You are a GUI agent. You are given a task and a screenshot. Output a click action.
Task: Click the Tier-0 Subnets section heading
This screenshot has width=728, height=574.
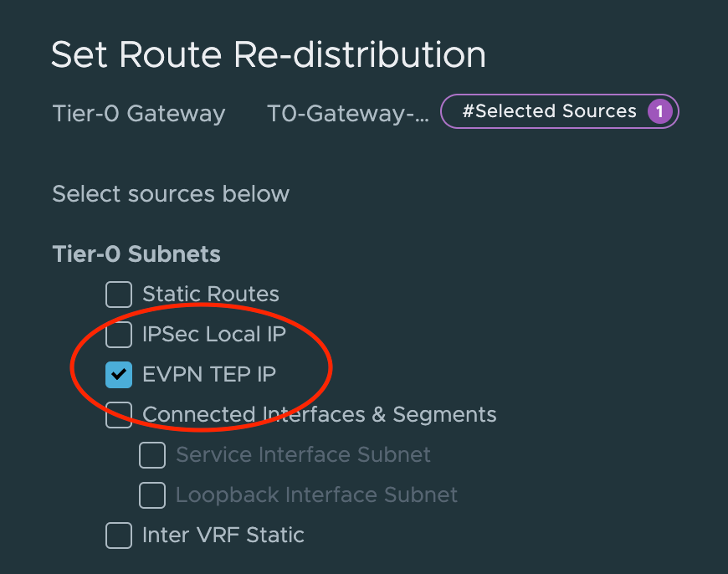(x=136, y=254)
